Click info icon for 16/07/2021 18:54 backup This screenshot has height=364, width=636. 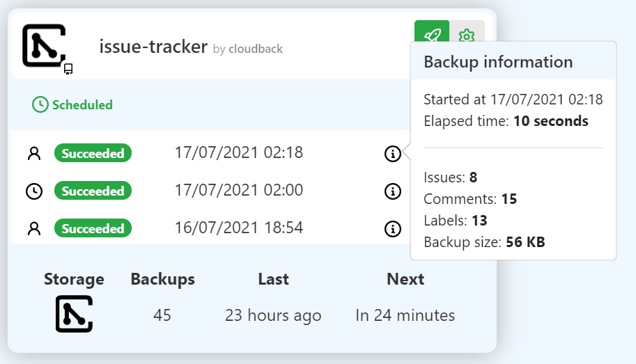click(x=393, y=229)
